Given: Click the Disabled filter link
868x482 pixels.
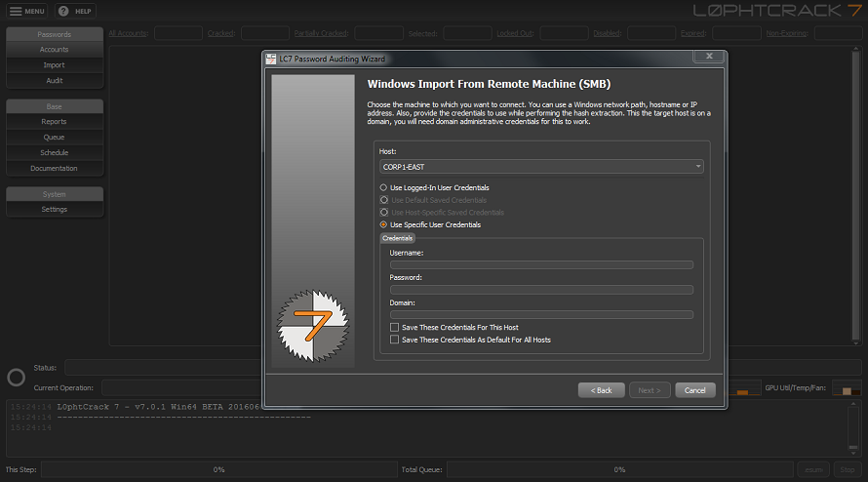Looking at the screenshot, I should pos(608,33).
